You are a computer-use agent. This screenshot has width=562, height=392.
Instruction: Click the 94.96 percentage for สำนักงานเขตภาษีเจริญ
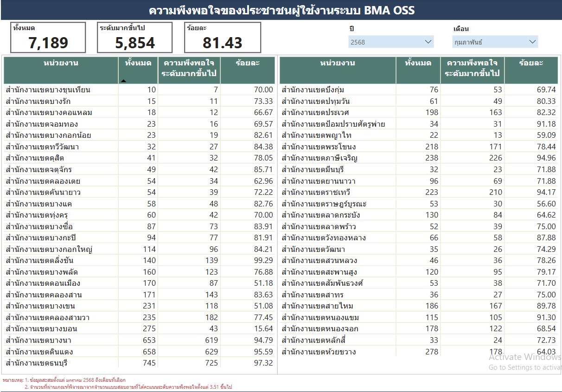pos(546,158)
